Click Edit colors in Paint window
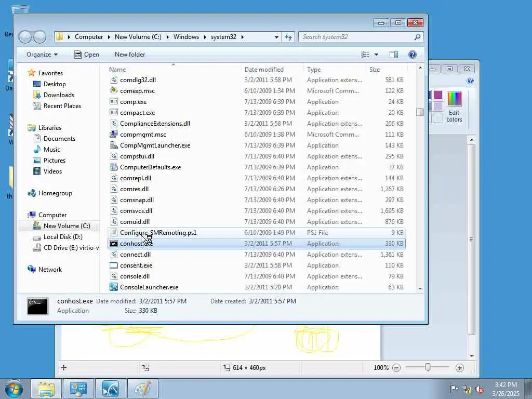Image resolution: width=532 pixels, height=399 pixels. point(454,107)
